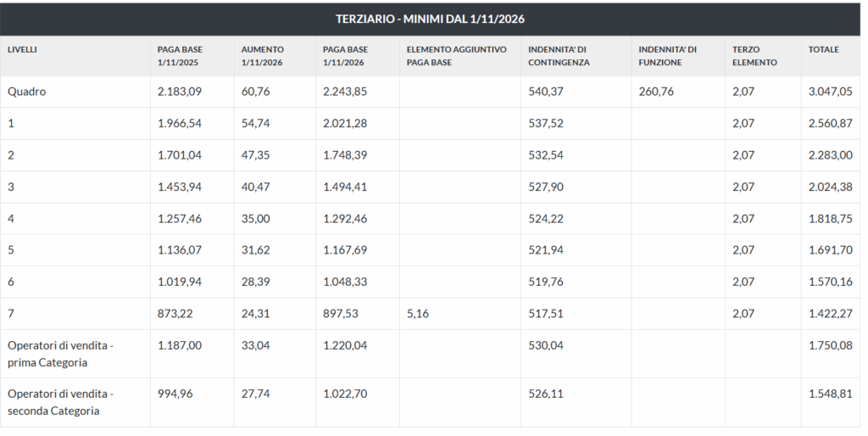Click the level 2 total 2.283,00
The height and width of the screenshot is (436, 868).
(830, 155)
